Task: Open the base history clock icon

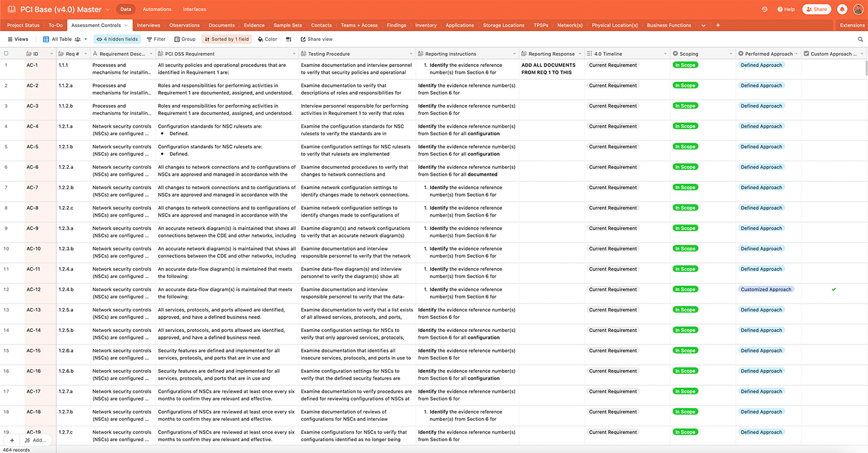Action: point(764,9)
